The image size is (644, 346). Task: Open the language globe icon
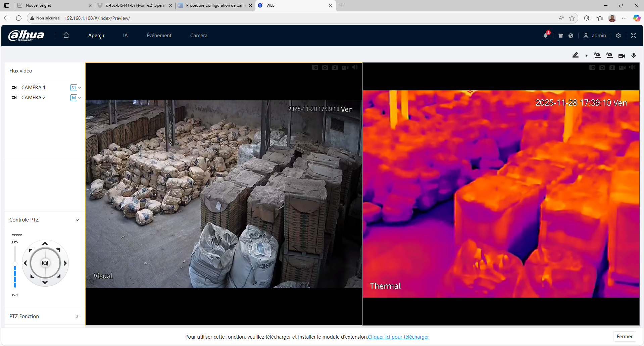[x=571, y=36]
